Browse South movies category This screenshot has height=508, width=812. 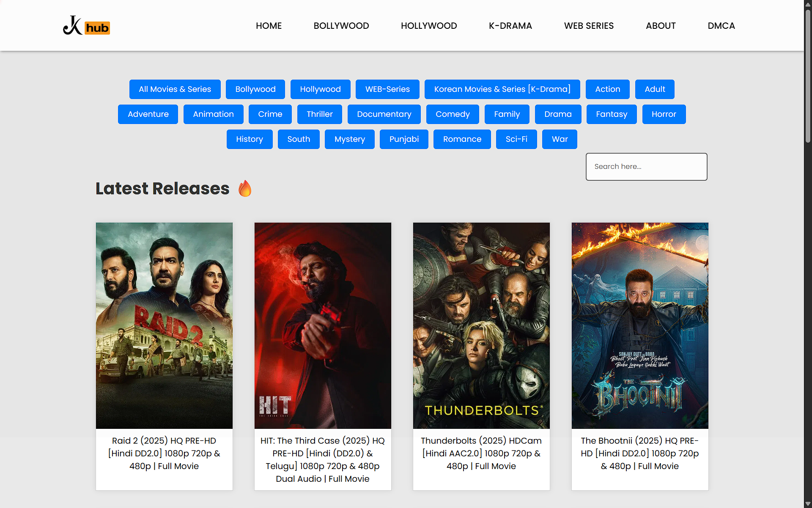299,139
